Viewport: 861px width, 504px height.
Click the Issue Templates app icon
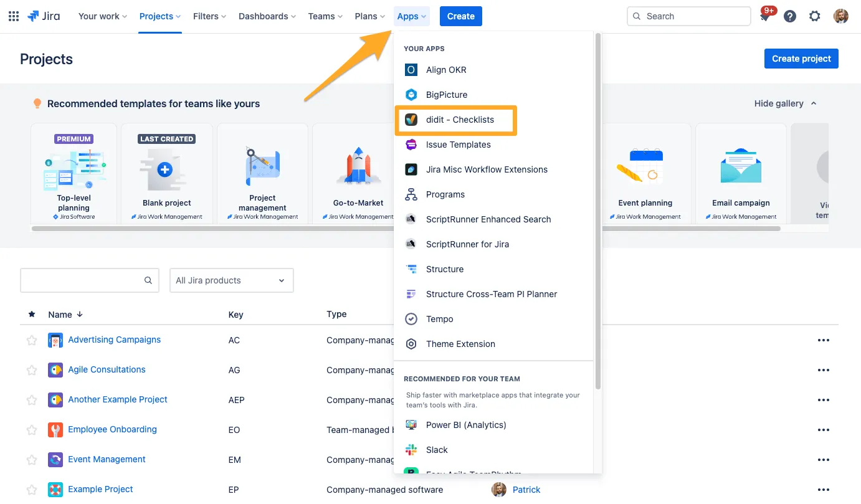pyautogui.click(x=411, y=145)
